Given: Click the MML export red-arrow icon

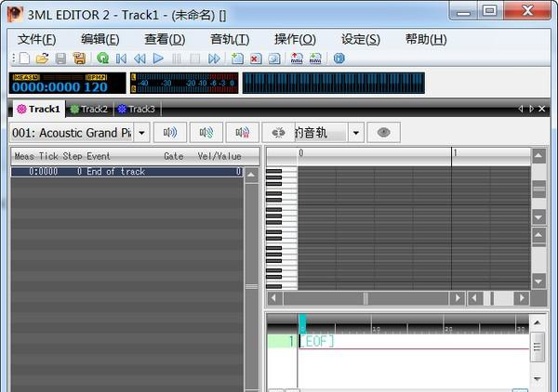Looking at the screenshot, I should [x=297, y=58].
